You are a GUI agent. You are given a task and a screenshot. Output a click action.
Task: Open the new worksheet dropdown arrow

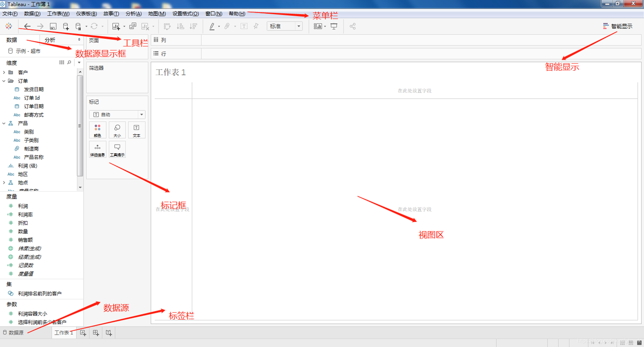(124, 26)
